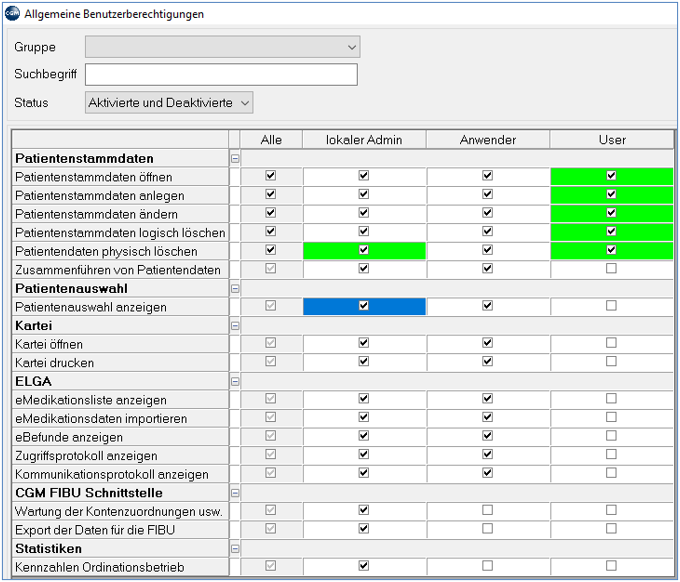Viewport: 680px width, 582px height.
Task: Enable Anwender checkbox for Wartung der Kontenzuordnungen
Action: coord(488,510)
